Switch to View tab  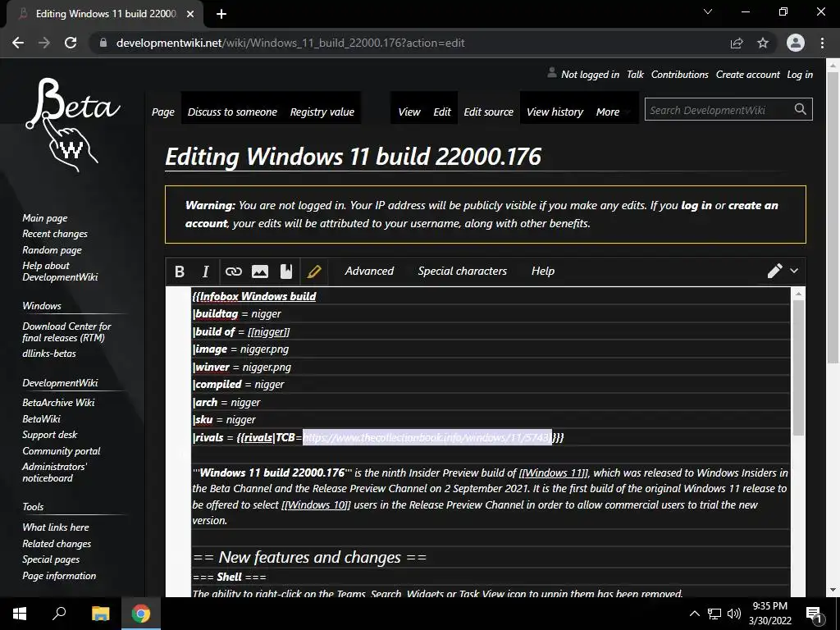409,112
